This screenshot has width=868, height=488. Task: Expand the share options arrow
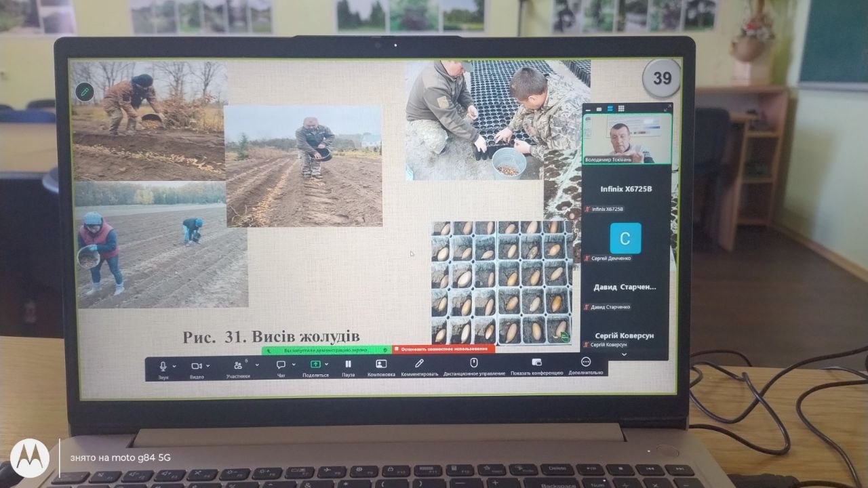[x=327, y=365]
